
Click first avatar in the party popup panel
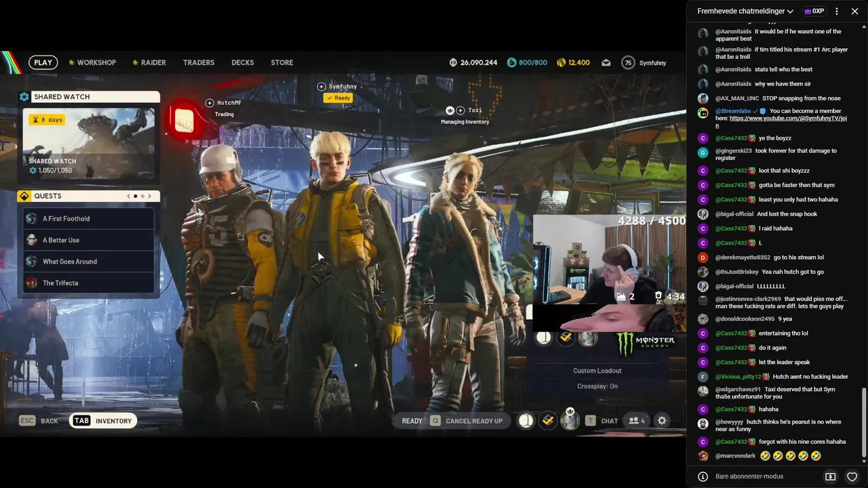click(544, 338)
